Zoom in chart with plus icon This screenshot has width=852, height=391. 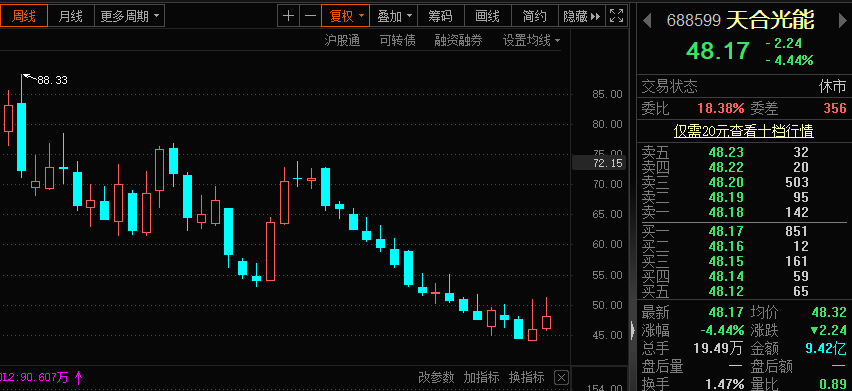coord(289,16)
